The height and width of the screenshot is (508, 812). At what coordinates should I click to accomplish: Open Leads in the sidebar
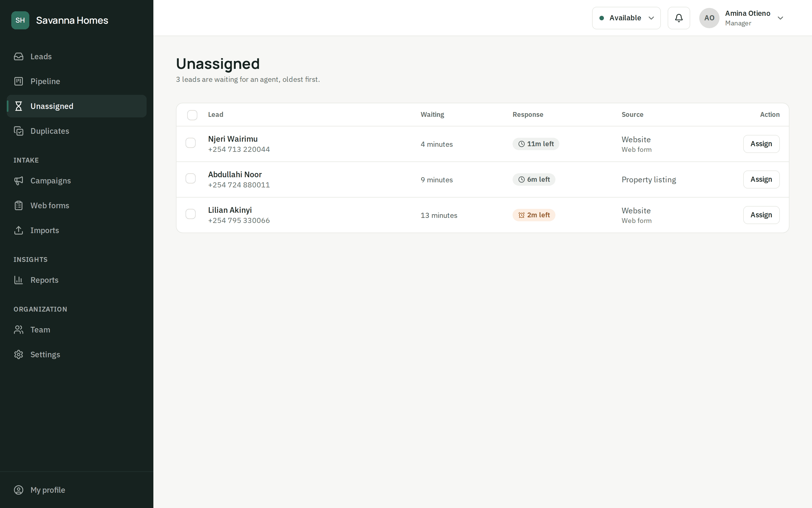76,56
